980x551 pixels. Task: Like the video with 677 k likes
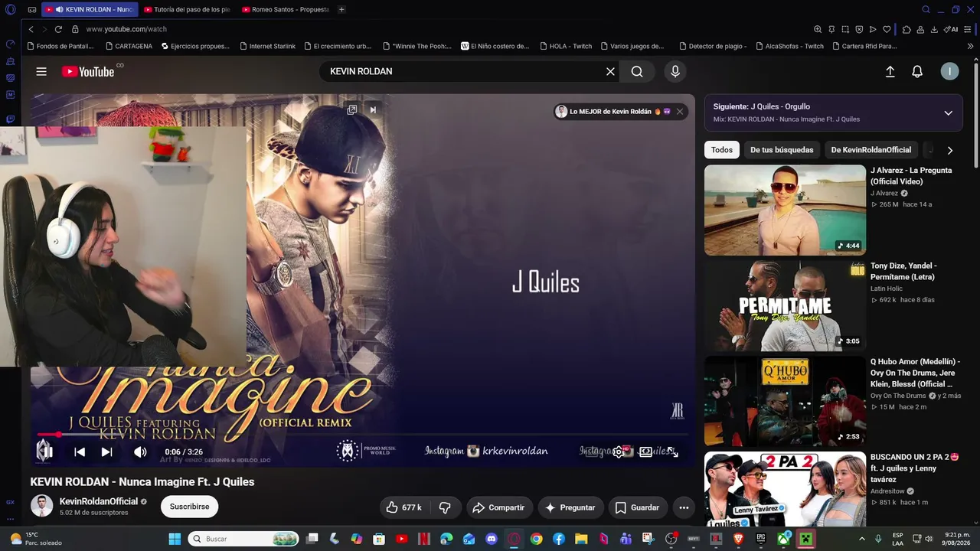[x=404, y=507]
